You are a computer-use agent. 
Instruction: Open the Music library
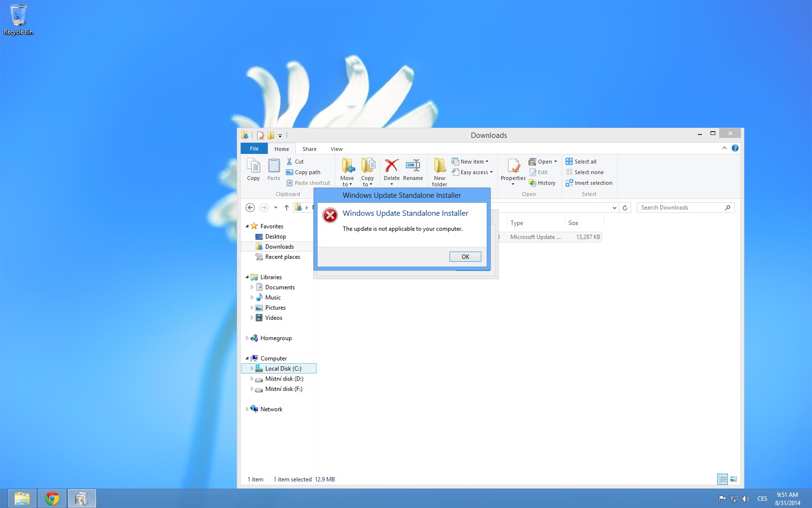click(x=273, y=298)
